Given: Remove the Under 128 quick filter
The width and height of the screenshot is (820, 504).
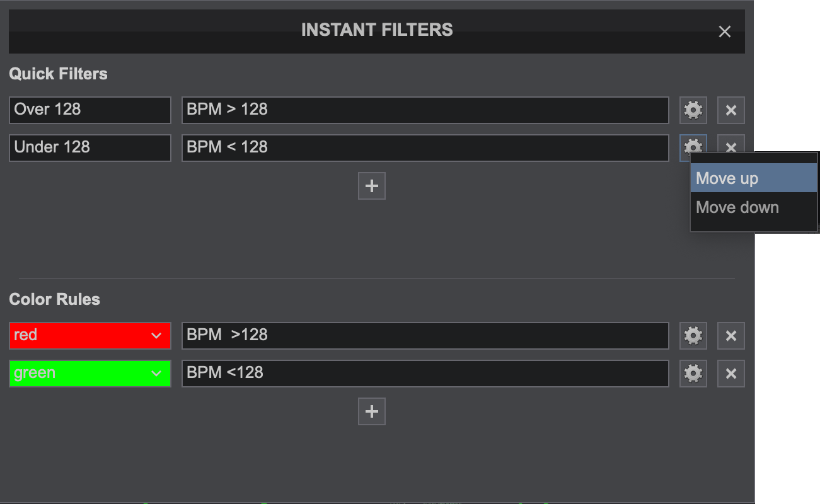Looking at the screenshot, I should tap(730, 145).
